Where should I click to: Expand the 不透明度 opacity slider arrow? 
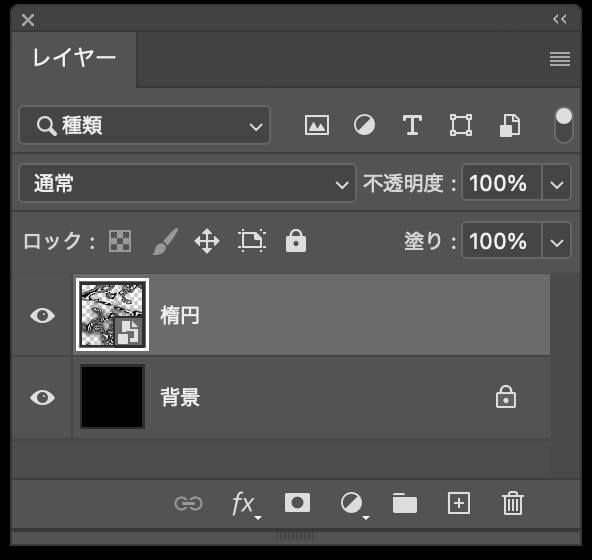pyautogui.click(x=557, y=183)
